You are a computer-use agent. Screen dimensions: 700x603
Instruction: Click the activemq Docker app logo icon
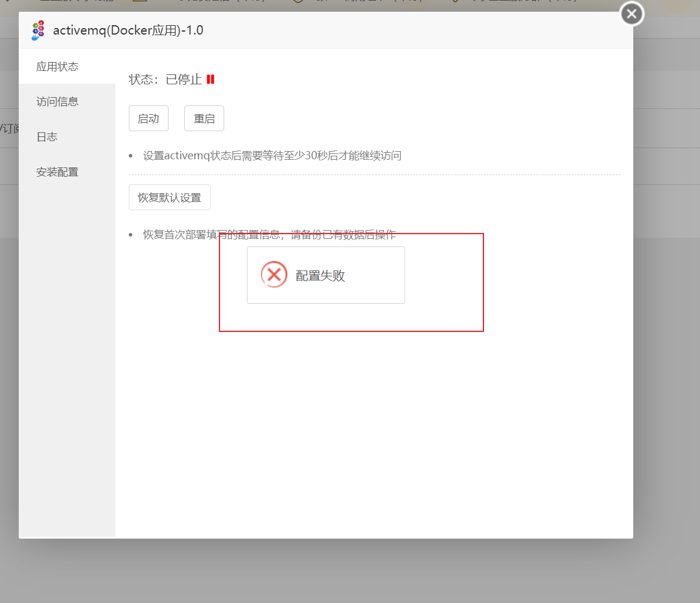39,30
